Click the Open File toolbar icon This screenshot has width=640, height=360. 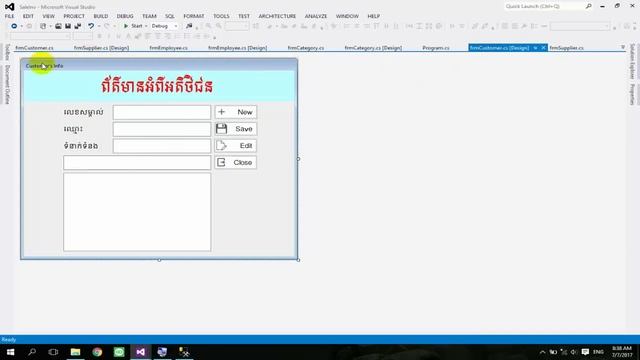(x=58, y=26)
